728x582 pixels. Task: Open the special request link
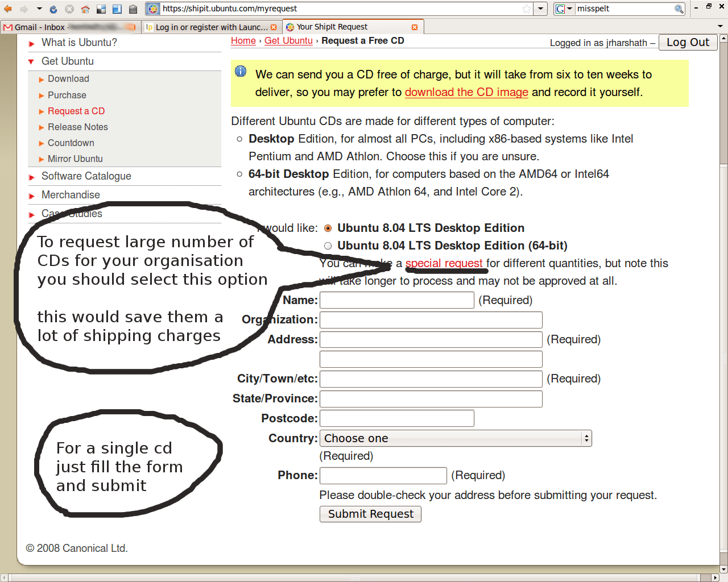coord(444,263)
